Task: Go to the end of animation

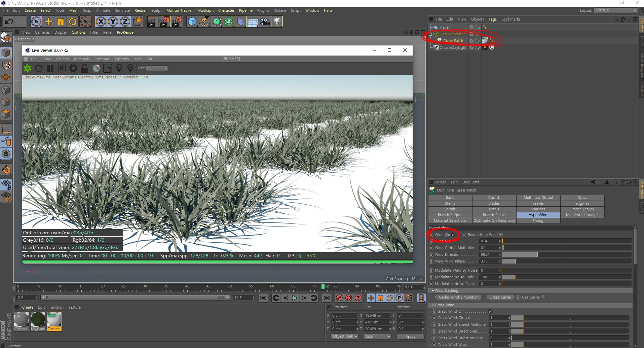Action: (x=326, y=298)
